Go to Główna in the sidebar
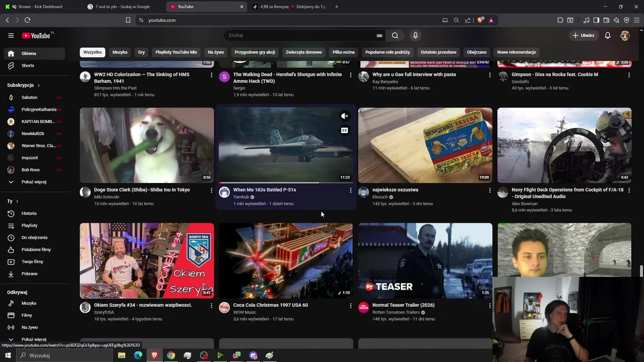 point(34,53)
